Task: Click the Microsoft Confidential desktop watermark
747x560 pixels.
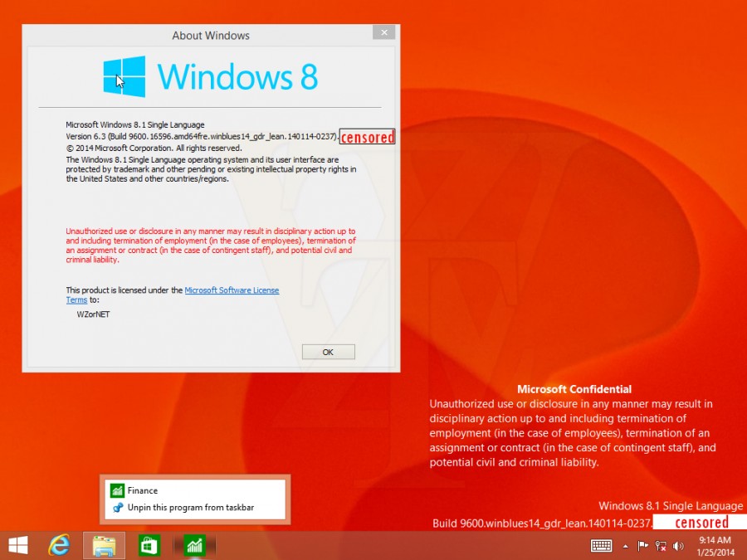Action: coord(574,389)
